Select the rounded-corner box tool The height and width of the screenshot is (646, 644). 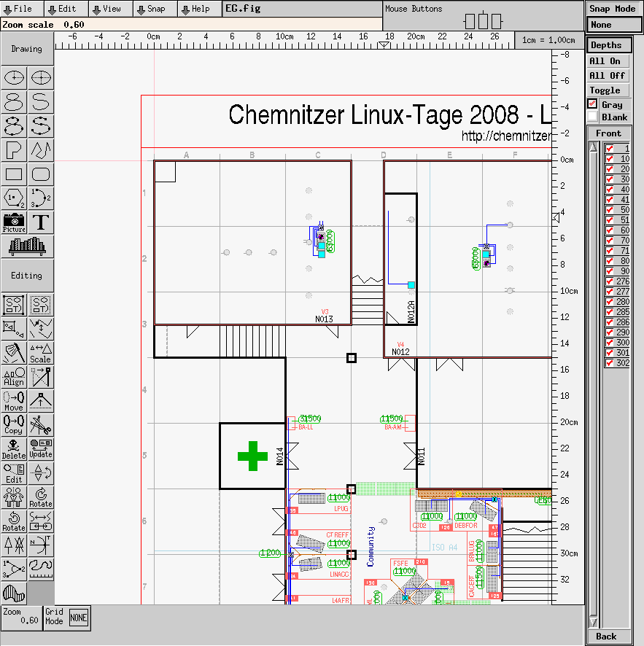[x=41, y=174]
